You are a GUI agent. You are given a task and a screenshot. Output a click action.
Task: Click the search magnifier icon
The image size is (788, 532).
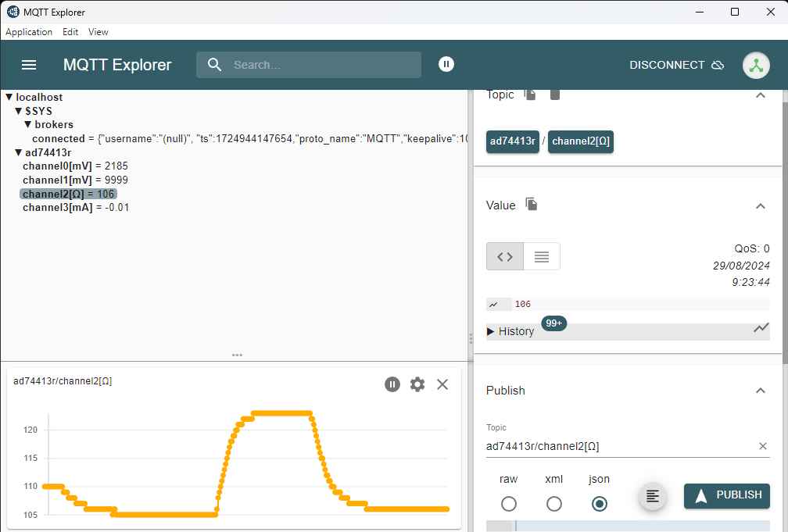pos(214,65)
